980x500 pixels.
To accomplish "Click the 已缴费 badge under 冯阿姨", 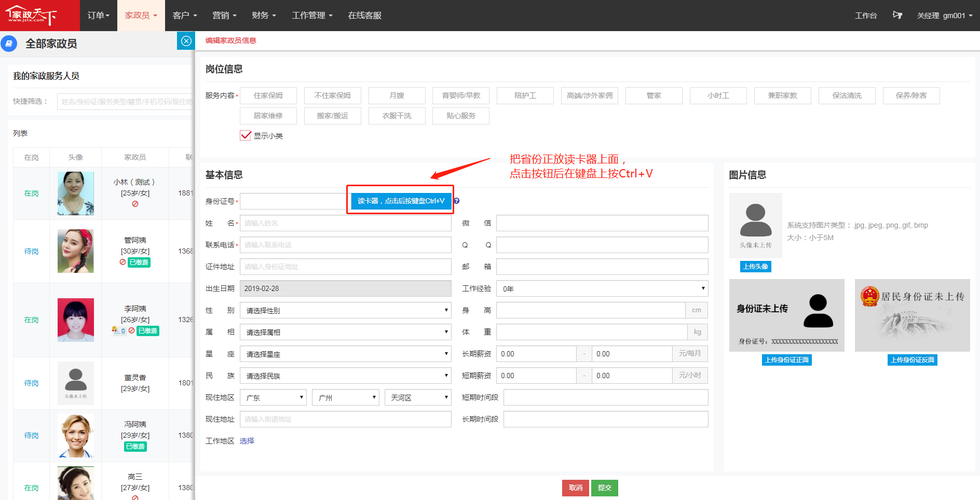I will [x=135, y=447].
